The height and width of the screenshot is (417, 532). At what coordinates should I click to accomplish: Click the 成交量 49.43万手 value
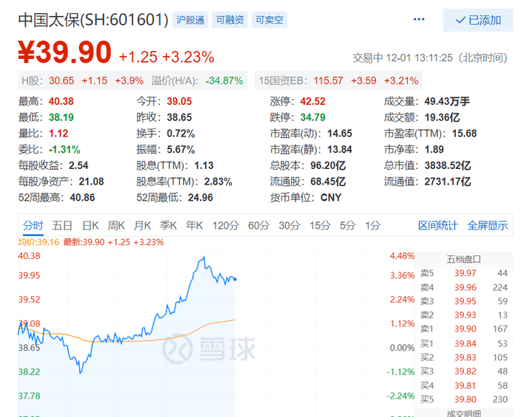pyautogui.click(x=447, y=101)
